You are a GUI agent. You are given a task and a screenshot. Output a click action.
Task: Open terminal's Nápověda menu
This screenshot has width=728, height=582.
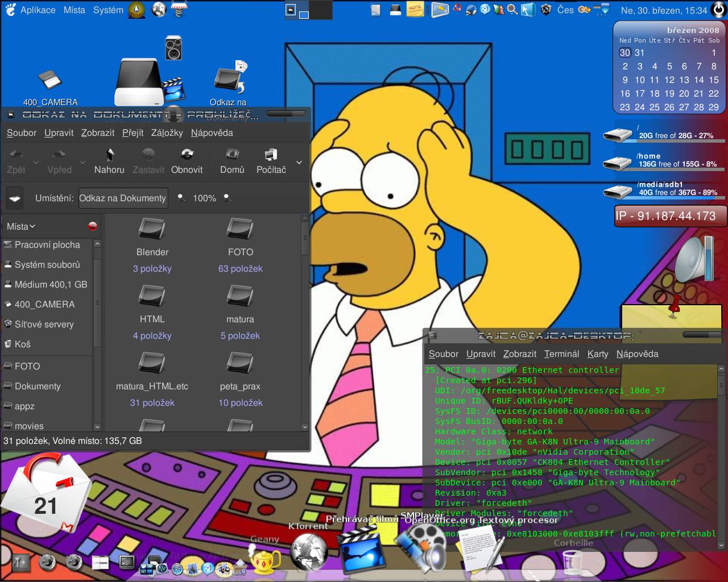click(x=637, y=354)
